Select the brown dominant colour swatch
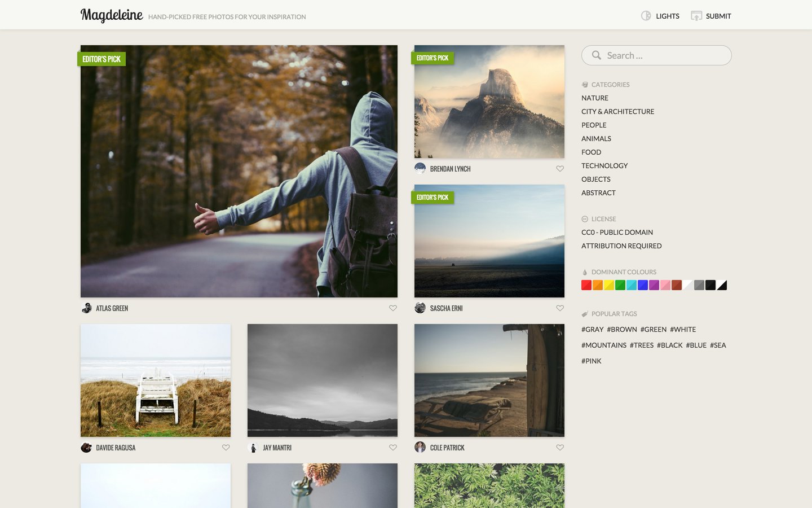 pos(677,285)
